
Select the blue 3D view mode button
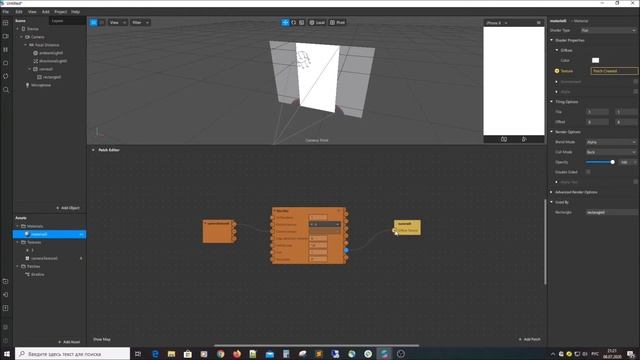[93, 22]
